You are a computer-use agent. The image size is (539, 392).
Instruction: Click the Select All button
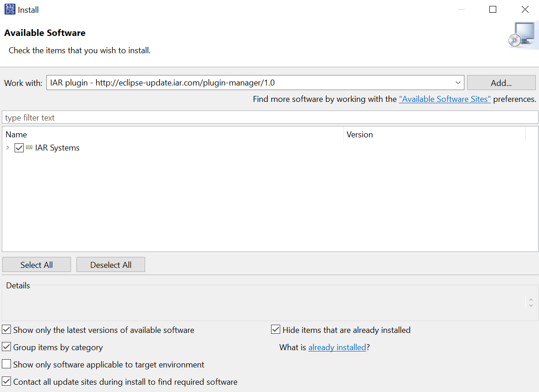pos(36,265)
